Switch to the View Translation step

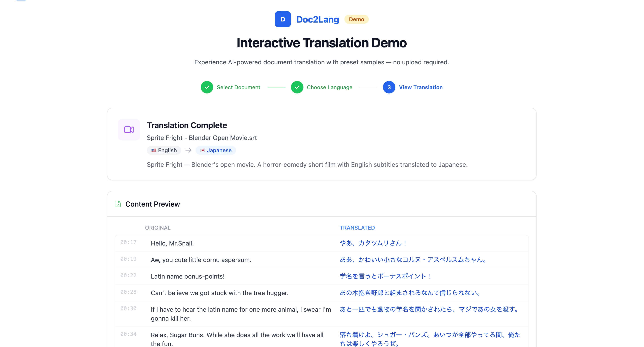(x=421, y=87)
